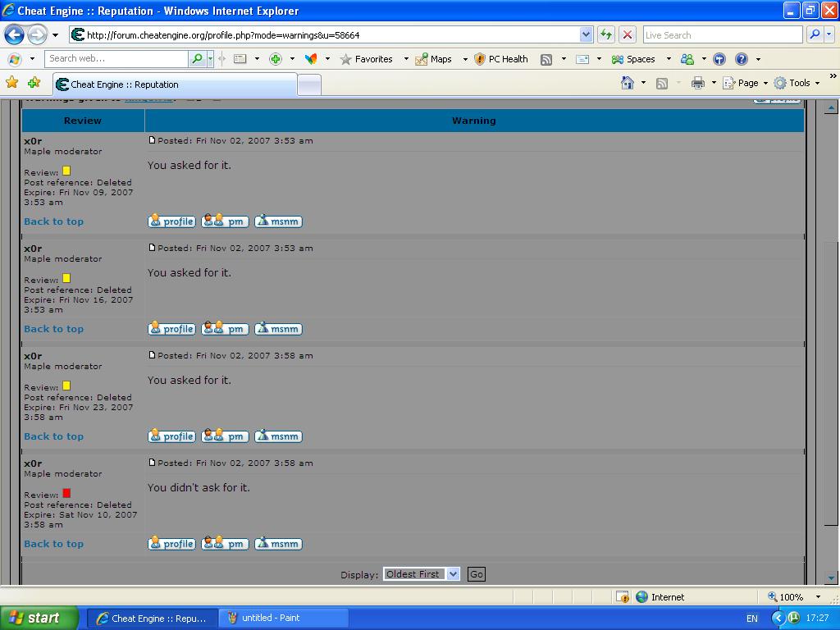
Task: Click the red Review square swatch
Action: pos(66,493)
